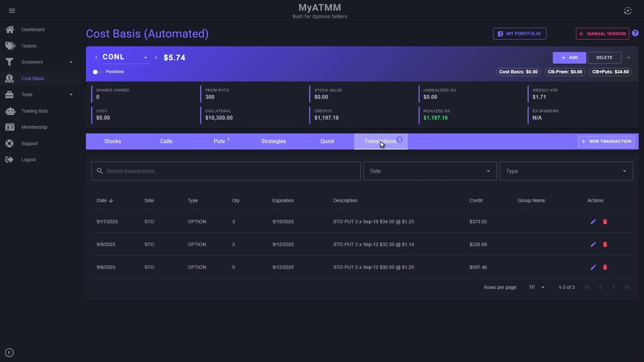Click the Search transactions input field

[226, 171]
